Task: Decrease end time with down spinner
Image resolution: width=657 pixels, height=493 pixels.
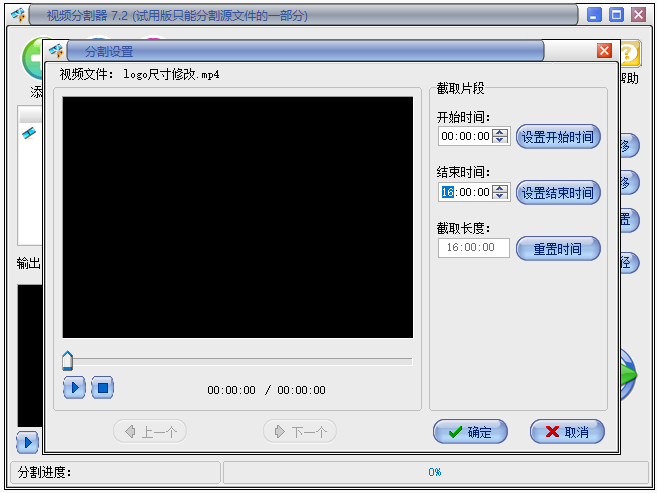Action: [x=501, y=197]
